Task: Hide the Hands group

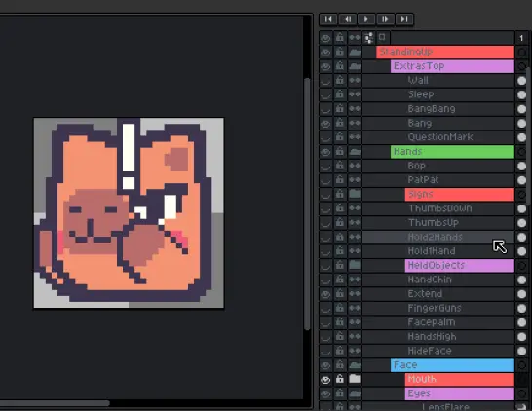Action: click(x=325, y=152)
